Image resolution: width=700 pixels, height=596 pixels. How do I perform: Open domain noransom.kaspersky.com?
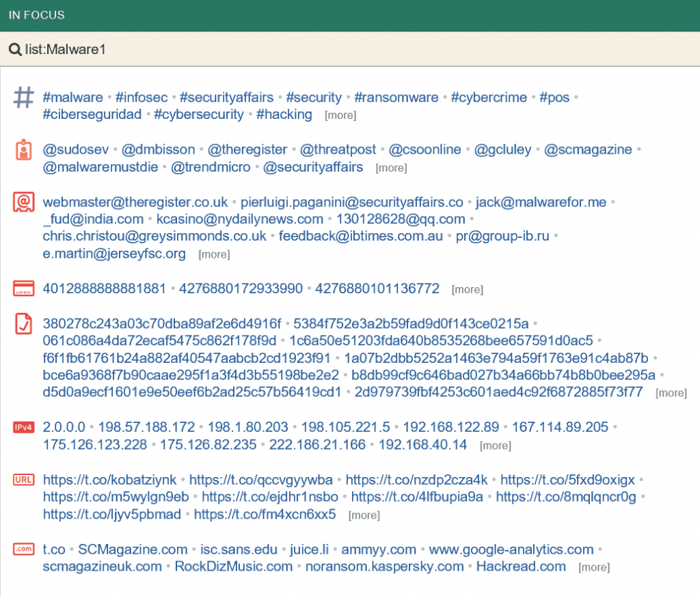tap(385, 566)
